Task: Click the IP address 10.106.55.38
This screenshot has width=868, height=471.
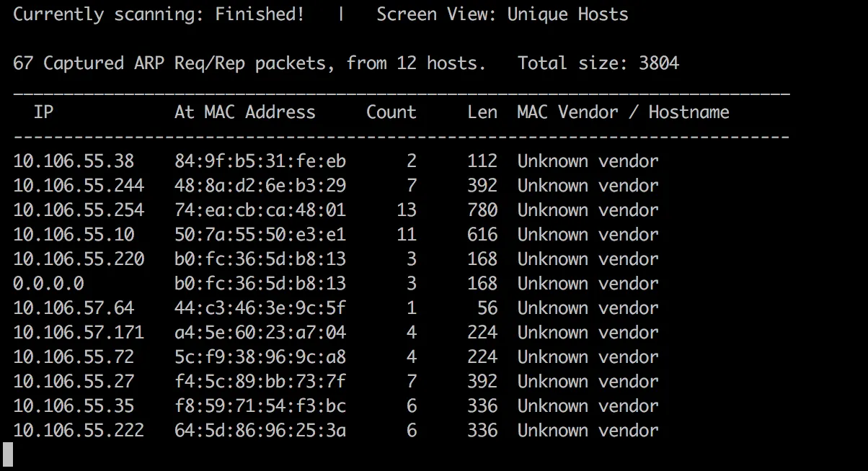Action: click(x=73, y=161)
